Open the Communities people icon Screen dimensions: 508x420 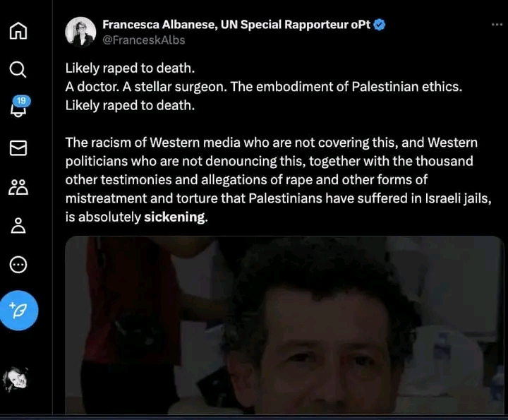(18, 187)
